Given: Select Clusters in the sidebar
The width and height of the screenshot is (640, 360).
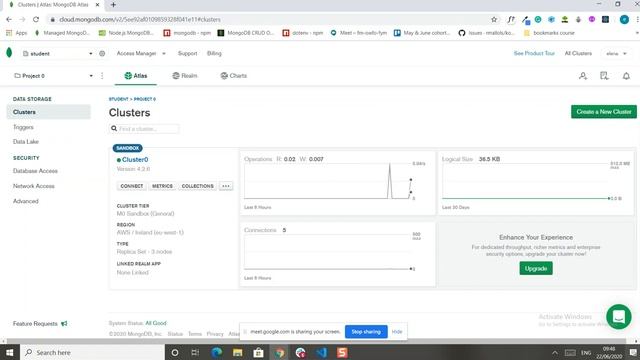Looking at the screenshot, I should 49,112.
